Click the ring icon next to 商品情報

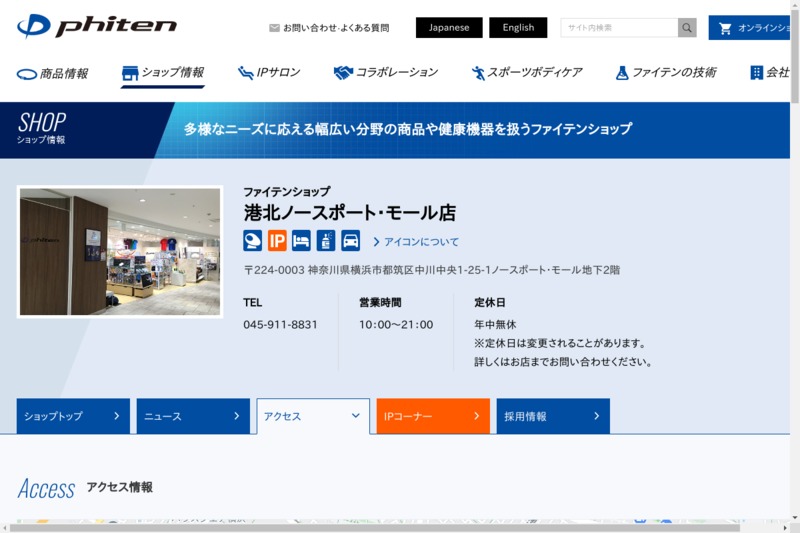pyautogui.click(x=27, y=74)
